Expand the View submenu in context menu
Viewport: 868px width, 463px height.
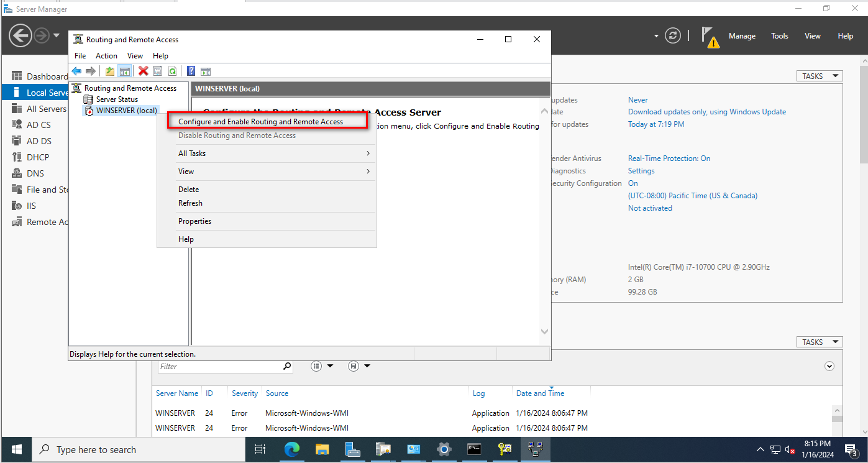[273, 172]
